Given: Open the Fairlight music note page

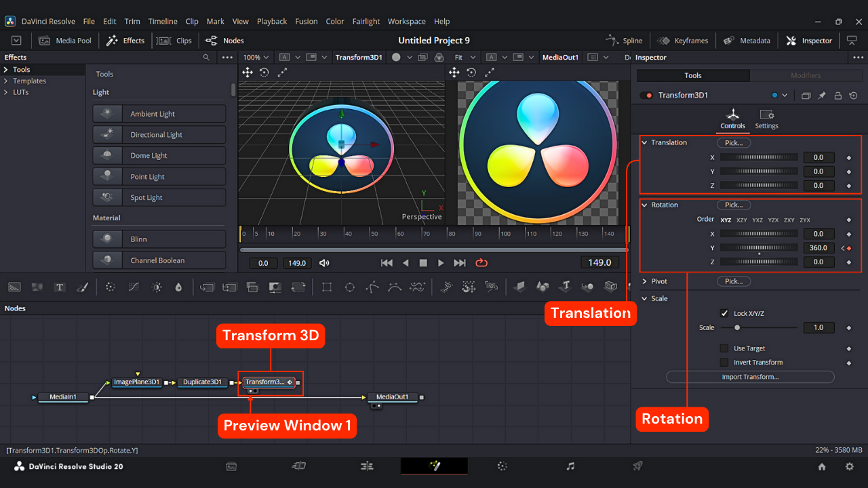Looking at the screenshot, I should [x=570, y=466].
